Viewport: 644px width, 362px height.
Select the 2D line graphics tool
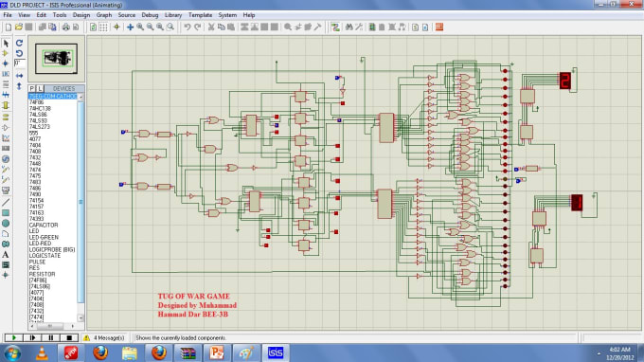[x=6, y=202]
